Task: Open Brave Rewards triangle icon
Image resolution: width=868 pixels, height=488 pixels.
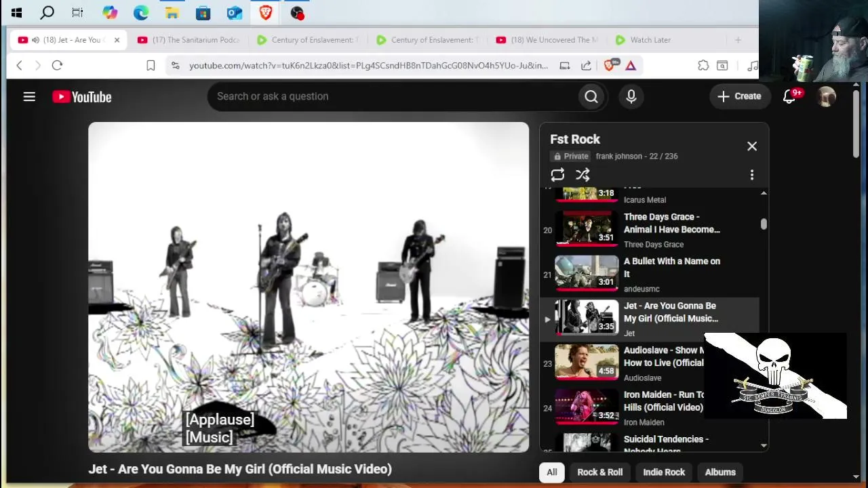Action: click(x=631, y=65)
